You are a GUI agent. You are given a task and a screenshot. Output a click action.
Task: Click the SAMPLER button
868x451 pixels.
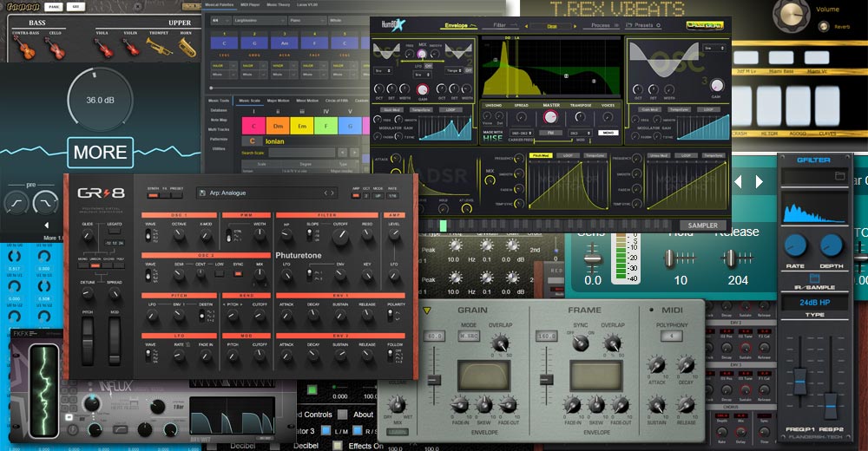coord(702,225)
